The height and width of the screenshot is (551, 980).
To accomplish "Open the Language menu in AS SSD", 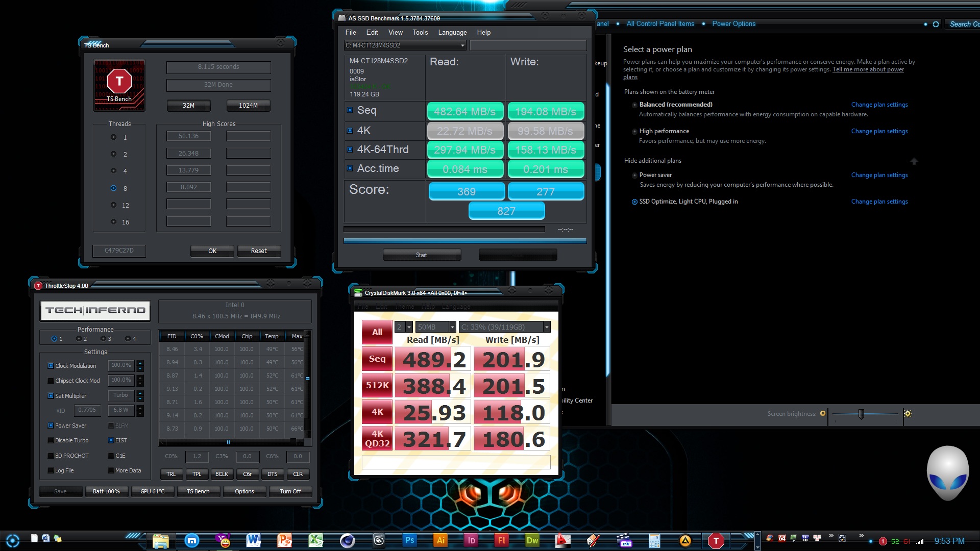I will 452,32.
